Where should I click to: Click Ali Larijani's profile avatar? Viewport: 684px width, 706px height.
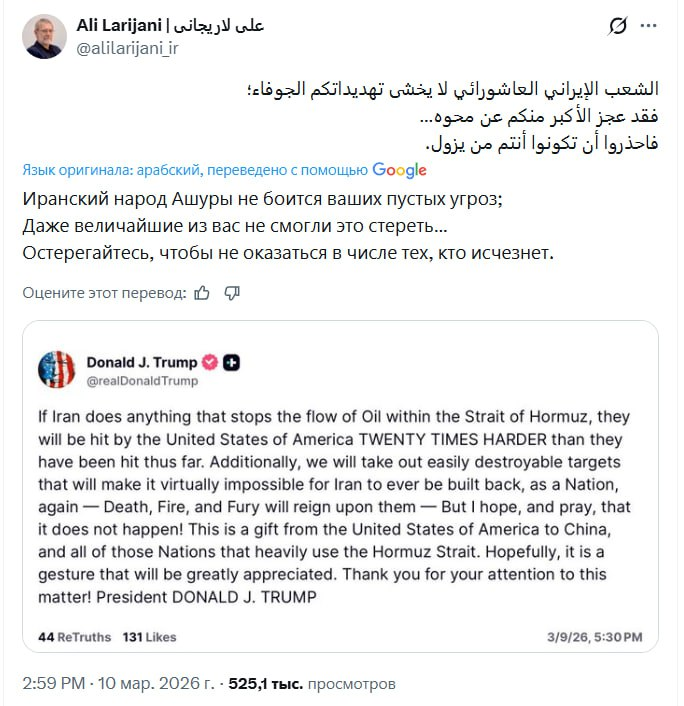[46, 36]
